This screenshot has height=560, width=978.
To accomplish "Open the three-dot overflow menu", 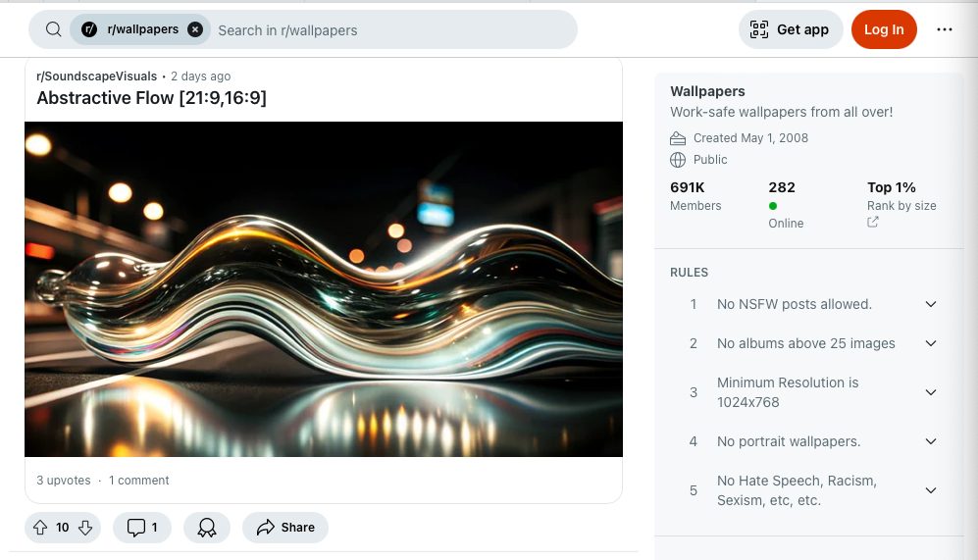I will pos(945,29).
